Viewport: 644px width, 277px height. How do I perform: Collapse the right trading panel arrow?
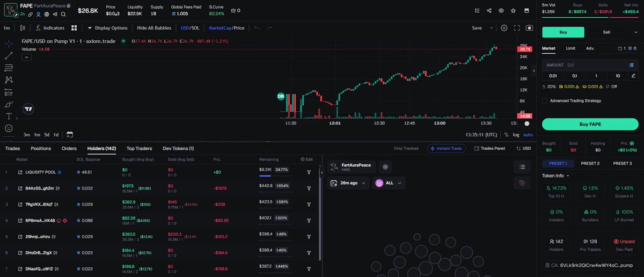click(x=533, y=70)
